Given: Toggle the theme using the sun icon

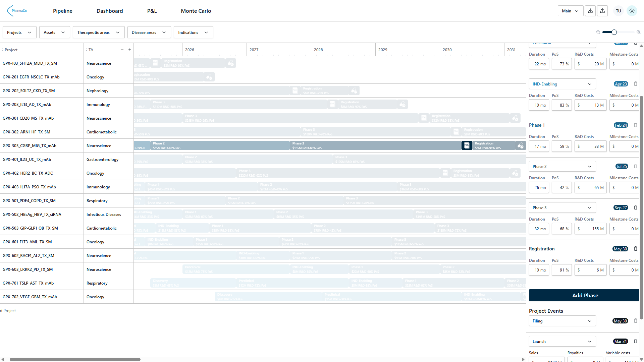Looking at the screenshot, I should (x=632, y=10).
